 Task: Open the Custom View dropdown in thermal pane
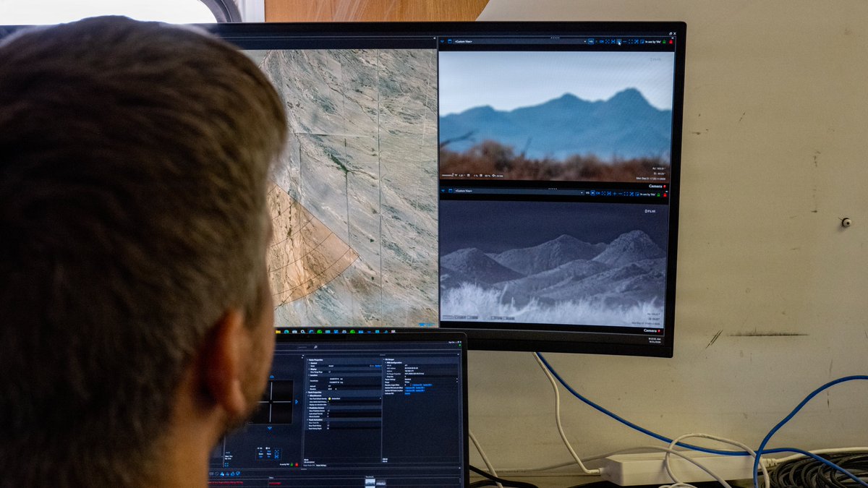coord(518,192)
